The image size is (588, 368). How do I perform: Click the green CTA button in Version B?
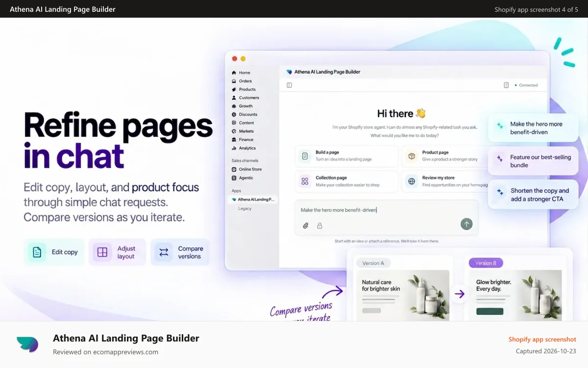coord(490,311)
